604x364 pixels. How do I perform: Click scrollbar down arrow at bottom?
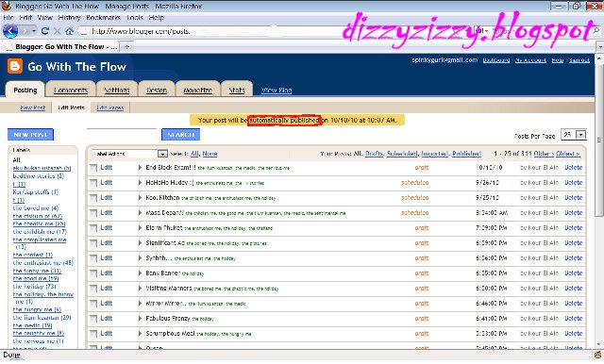[599, 344]
